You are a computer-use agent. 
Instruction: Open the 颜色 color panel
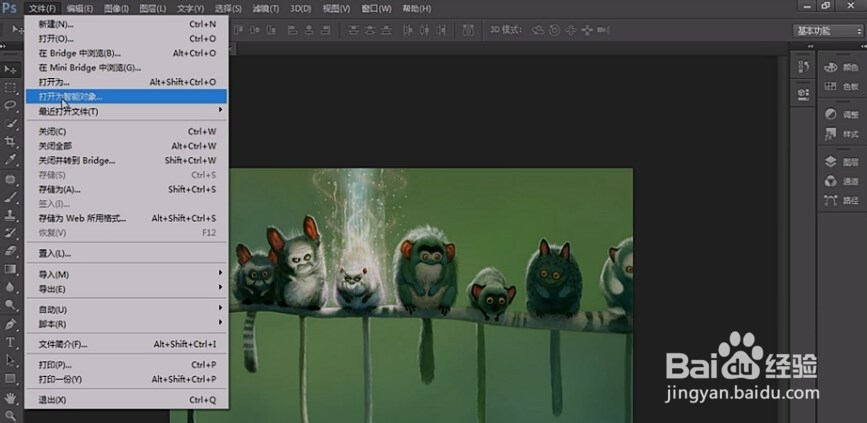coord(841,67)
